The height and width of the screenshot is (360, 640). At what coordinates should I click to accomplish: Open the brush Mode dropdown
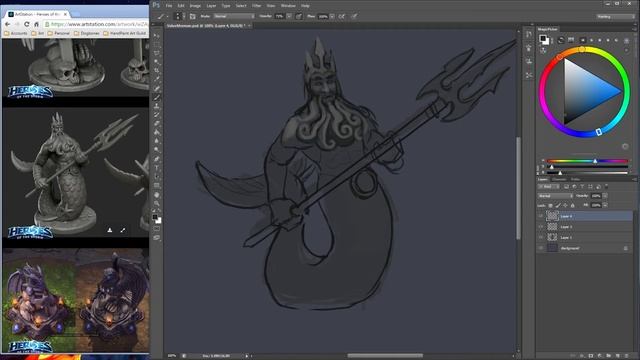click(x=234, y=16)
